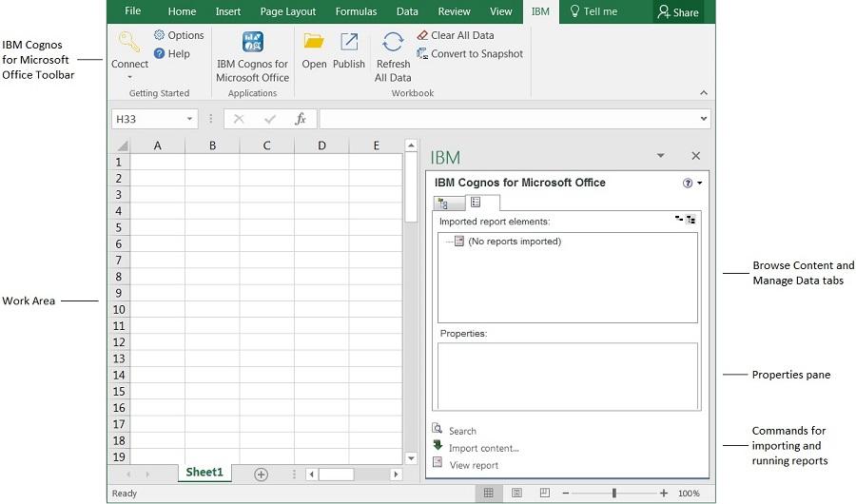
Task: Click the Cancel entry X in formula bar
Action: [x=239, y=119]
